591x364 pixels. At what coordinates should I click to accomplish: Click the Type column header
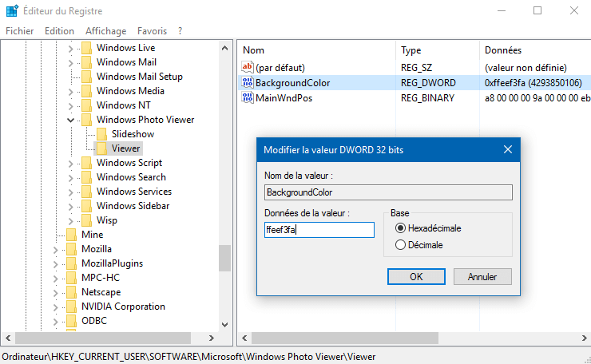pos(438,50)
